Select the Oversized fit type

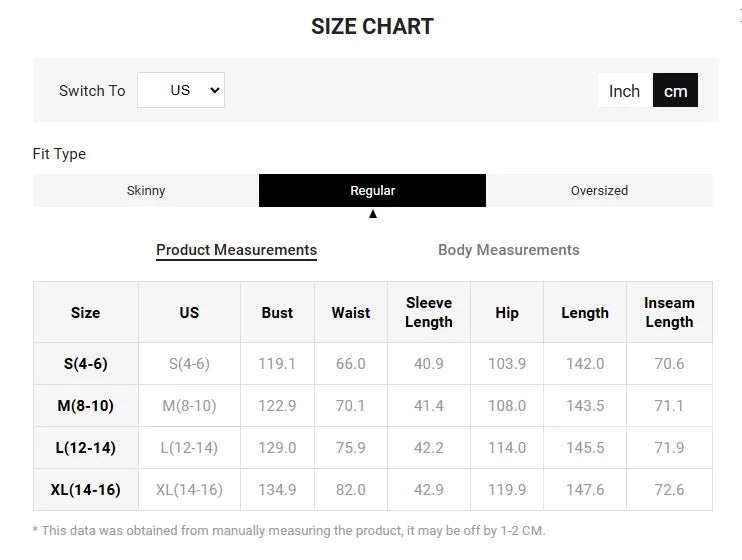tap(599, 190)
